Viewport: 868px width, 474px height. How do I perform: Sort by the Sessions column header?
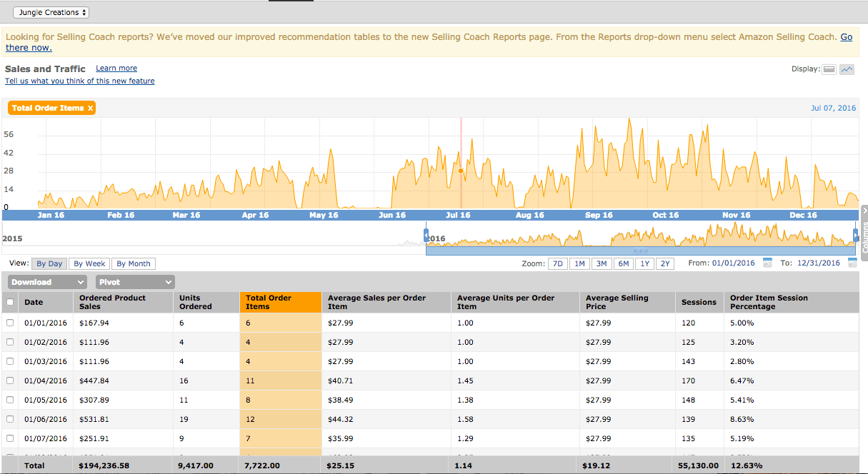click(699, 302)
